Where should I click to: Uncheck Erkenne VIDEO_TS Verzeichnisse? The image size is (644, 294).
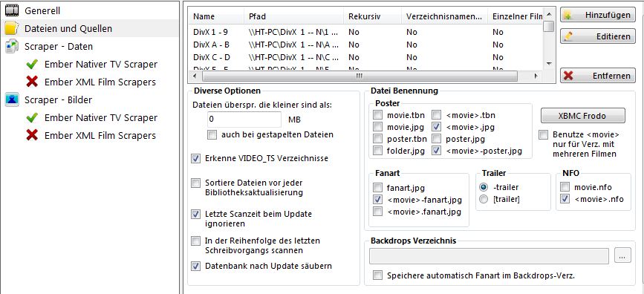click(196, 158)
